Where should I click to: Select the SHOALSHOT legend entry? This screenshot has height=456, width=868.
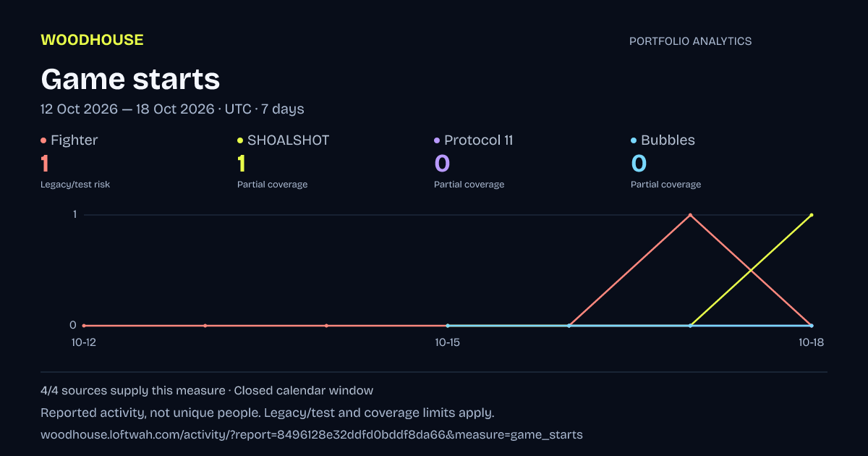point(284,140)
